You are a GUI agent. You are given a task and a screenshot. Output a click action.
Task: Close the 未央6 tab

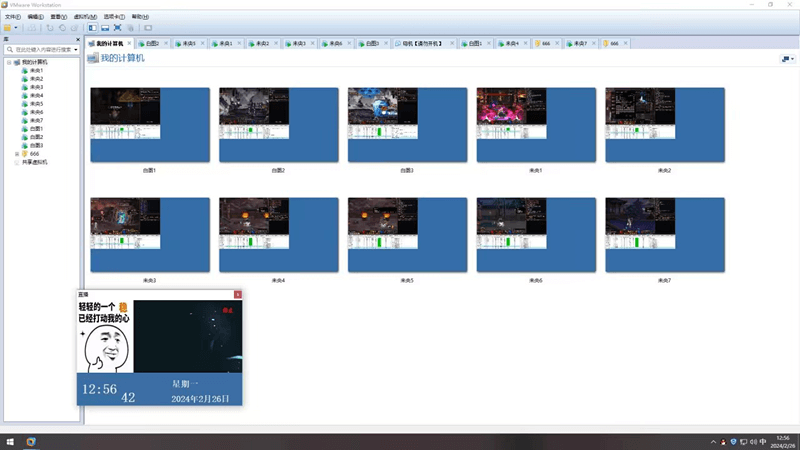tap(349, 43)
